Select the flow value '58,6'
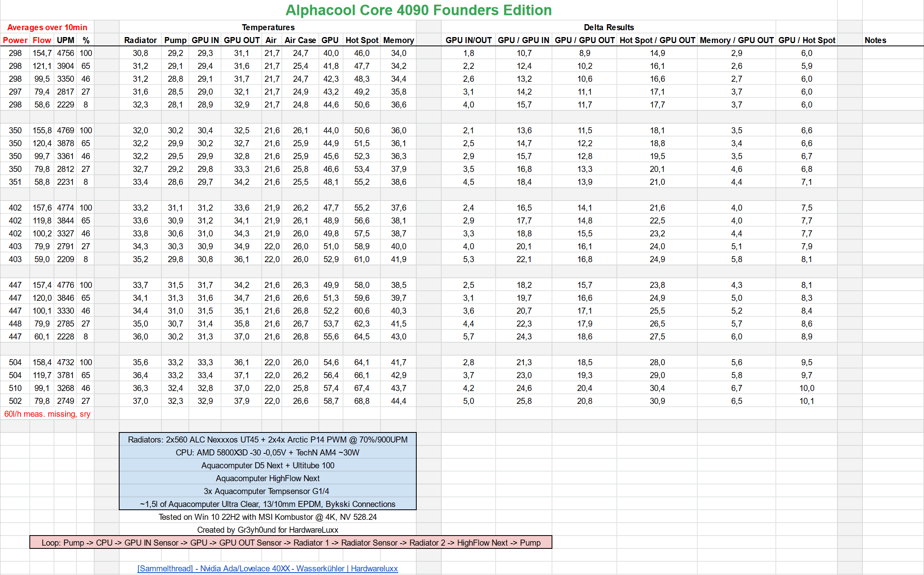924x575 pixels. coord(42,105)
